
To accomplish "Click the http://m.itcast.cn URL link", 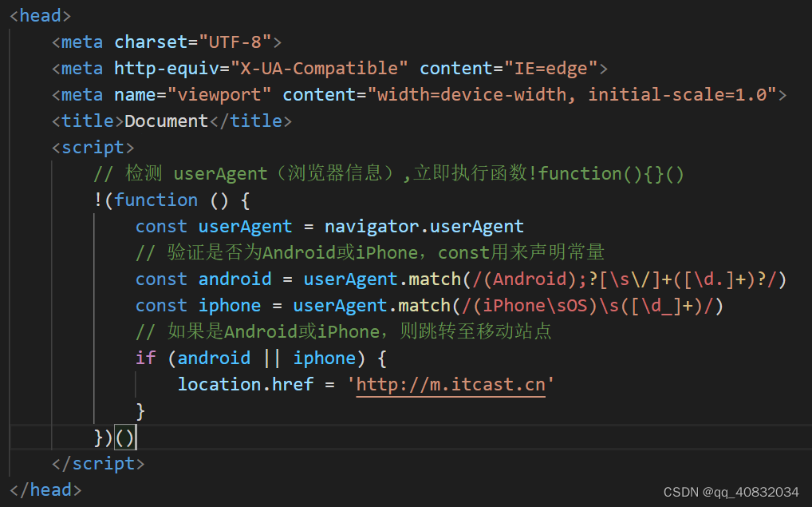I will tap(451, 385).
